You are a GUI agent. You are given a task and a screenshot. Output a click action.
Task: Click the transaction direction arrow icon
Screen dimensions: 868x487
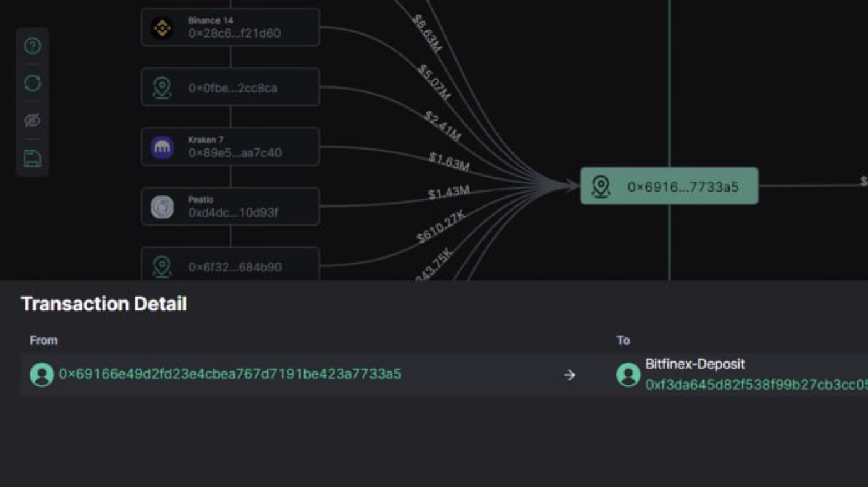pyautogui.click(x=569, y=375)
